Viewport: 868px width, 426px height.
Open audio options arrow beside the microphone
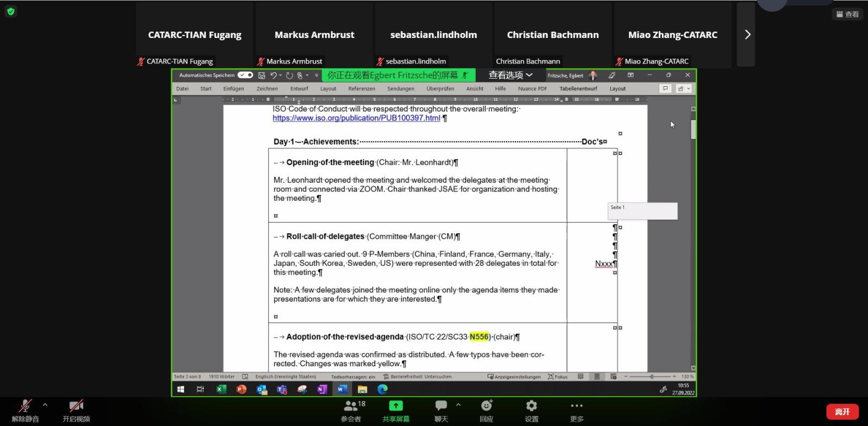click(x=45, y=404)
